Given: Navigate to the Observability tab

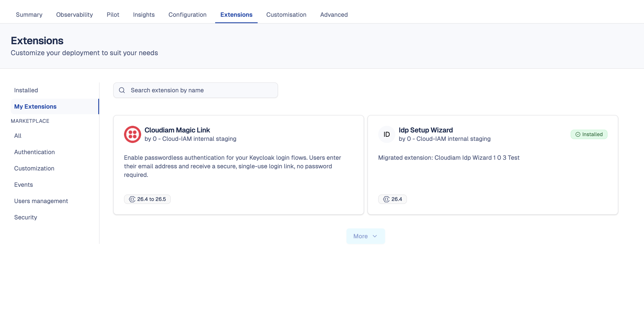Looking at the screenshot, I should 74,15.
